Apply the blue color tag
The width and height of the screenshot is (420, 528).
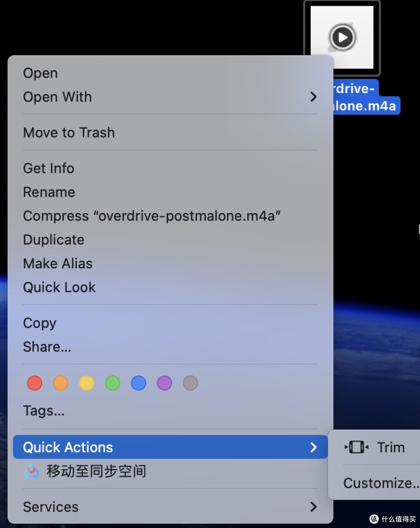point(138,383)
